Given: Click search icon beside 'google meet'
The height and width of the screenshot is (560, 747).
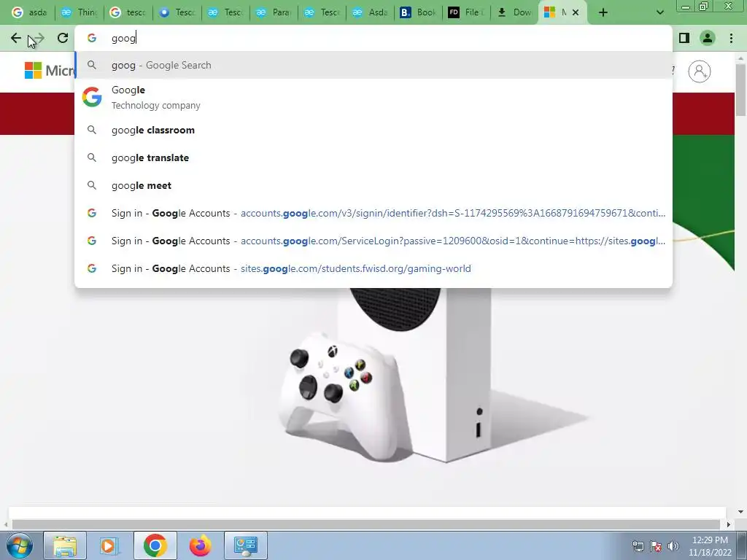Looking at the screenshot, I should coord(92,185).
